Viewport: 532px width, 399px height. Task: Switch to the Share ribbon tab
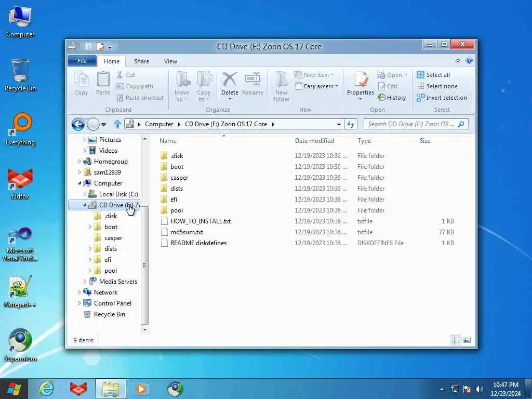tap(141, 61)
